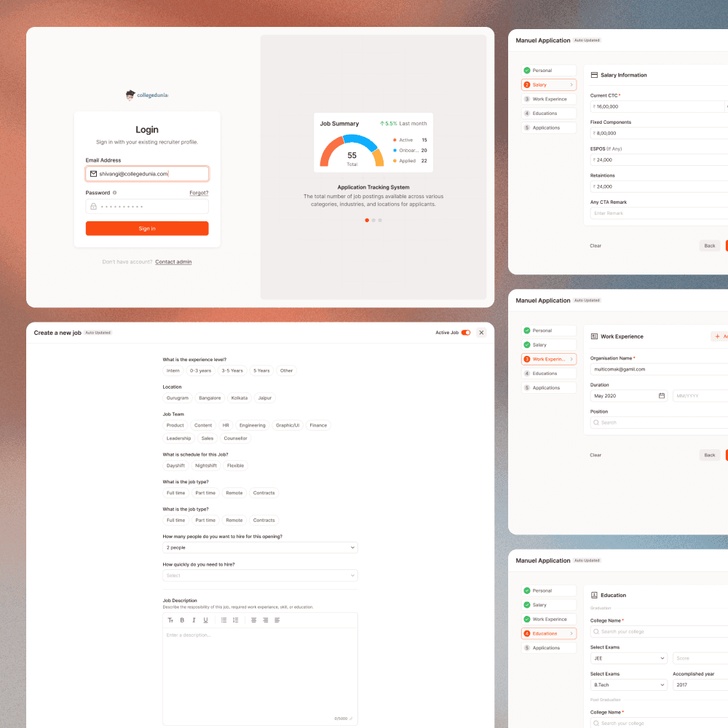
Task: Click the Sign in button
Action: pos(147,229)
